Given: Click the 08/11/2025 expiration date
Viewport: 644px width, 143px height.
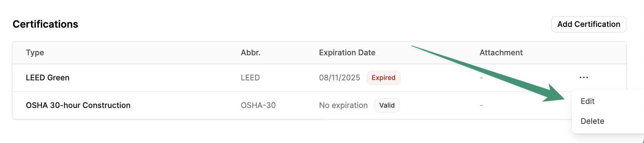Looking at the screenshot, I should click(x=339, y=78).
